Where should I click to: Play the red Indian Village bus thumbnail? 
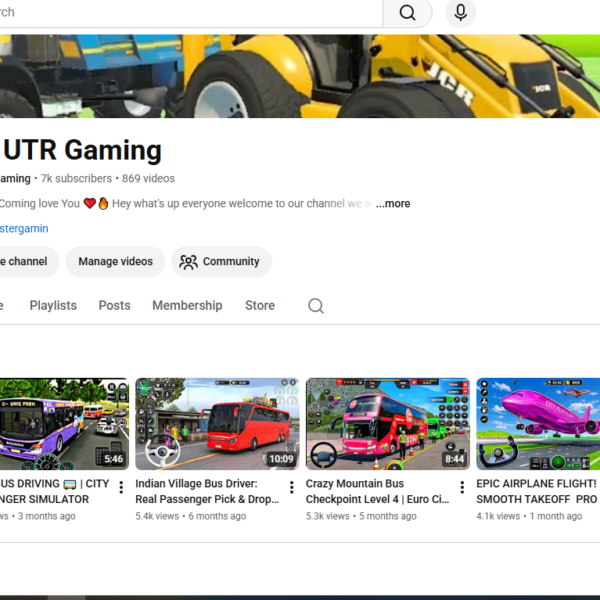(x=217, y=424)
